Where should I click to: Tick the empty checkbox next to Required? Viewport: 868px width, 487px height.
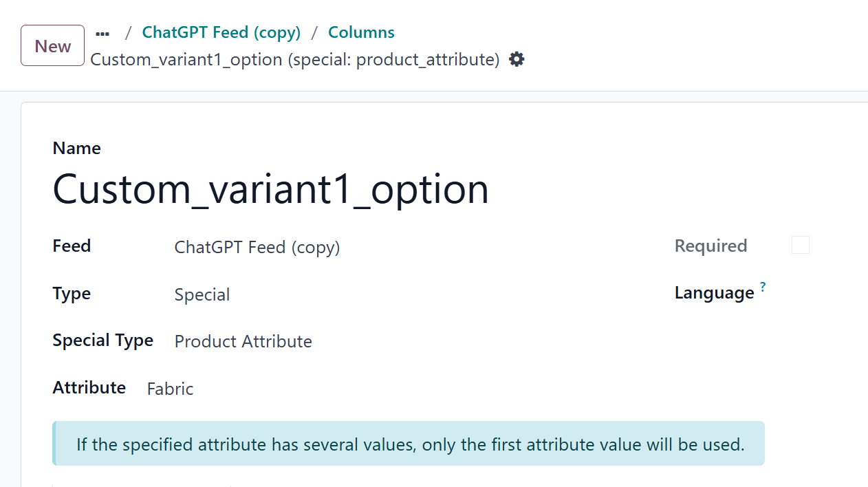click(x=800, y=245)
